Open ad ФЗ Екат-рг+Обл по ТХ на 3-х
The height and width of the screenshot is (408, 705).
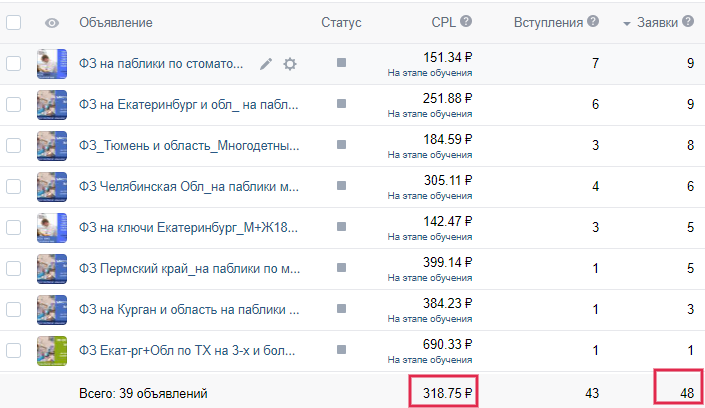tap(187, 350)
